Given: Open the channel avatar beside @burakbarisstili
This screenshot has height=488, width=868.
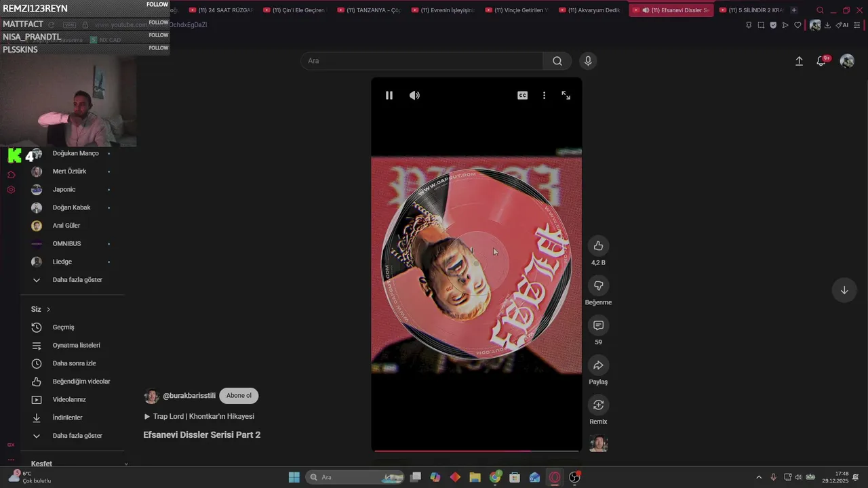Looking at the screenshot, I should [x=151, y=396].
